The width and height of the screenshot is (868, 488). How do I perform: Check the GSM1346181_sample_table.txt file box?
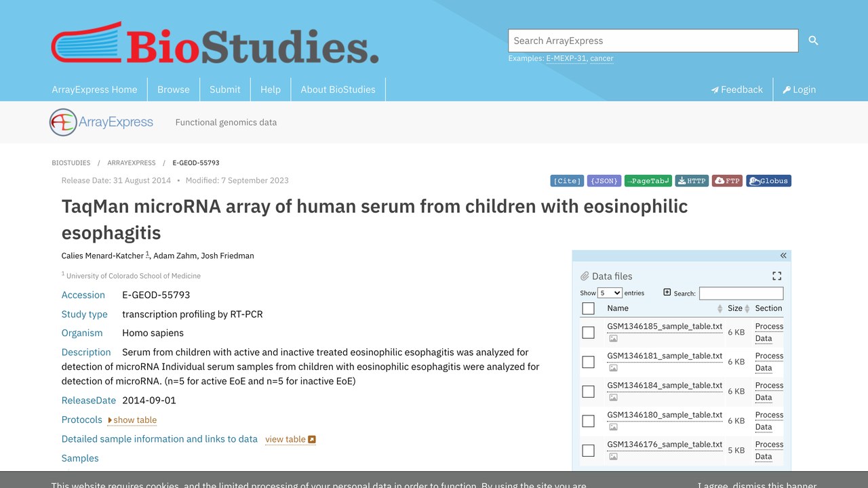pos(589,362)
